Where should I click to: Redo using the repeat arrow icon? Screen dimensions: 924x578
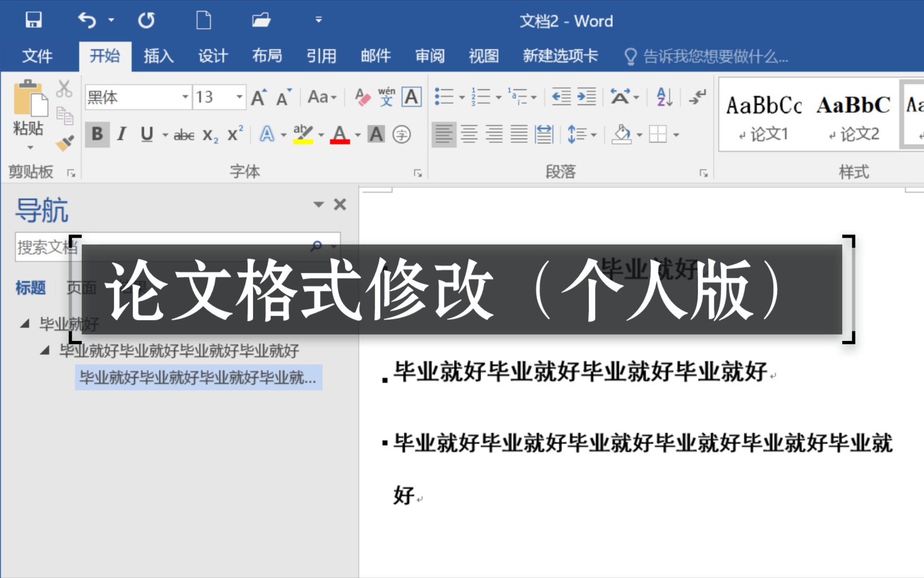click(x=146, y=20)
